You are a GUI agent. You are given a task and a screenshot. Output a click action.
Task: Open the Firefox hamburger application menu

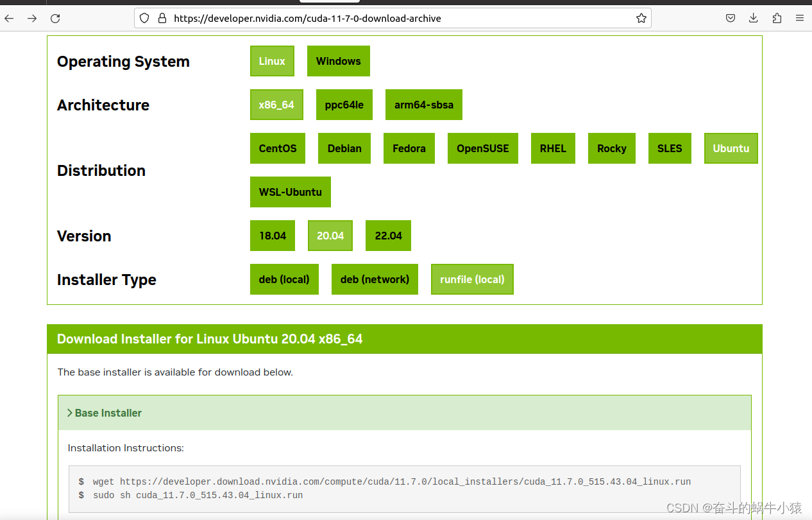[x=800, y=19]
